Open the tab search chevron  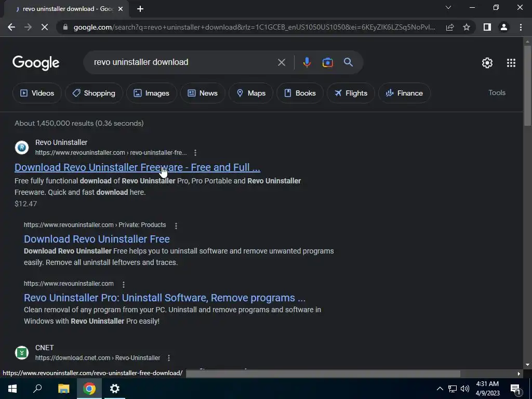448,7
